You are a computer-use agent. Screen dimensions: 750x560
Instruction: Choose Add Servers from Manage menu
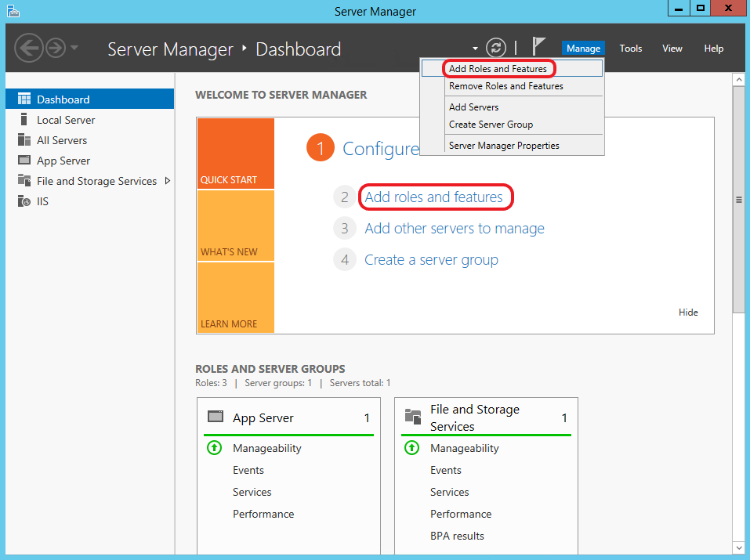coord(513,107)
